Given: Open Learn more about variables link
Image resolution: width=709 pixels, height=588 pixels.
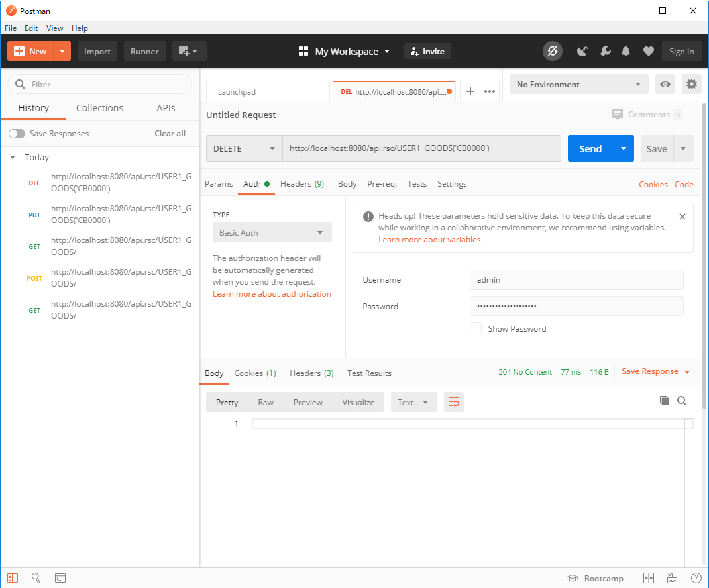Looking at the screenshot, I should click(429, 240).
